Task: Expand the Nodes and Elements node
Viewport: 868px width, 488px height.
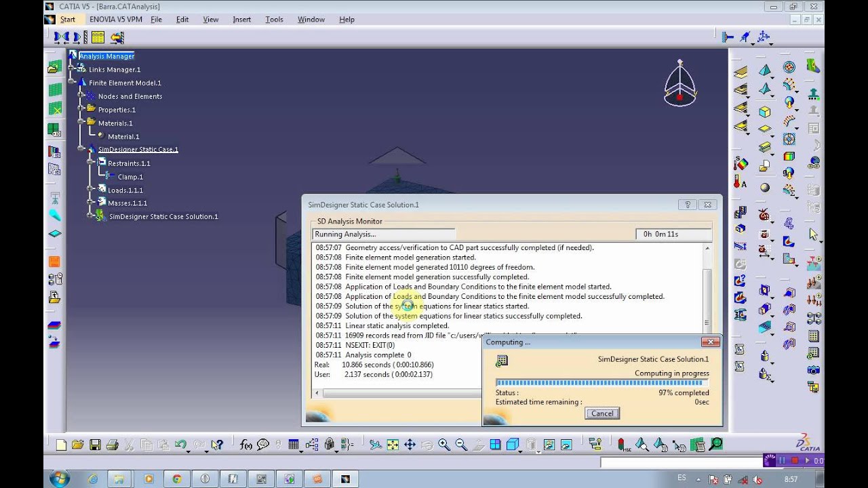Action: [x=81, y=96]
